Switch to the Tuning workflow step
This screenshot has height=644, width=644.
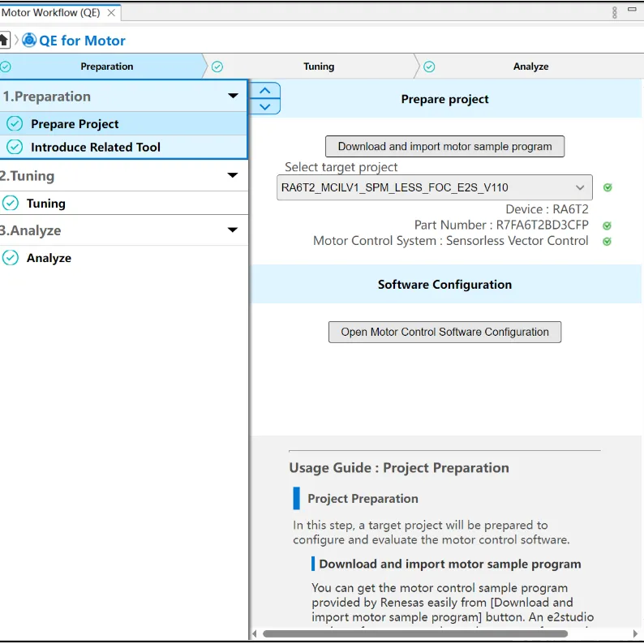[318, 67]
